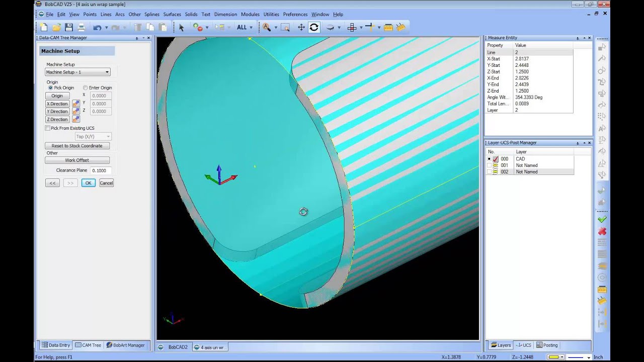Click the Work Offset button
This screenshot has width=644, height=362.
[77, 160]
